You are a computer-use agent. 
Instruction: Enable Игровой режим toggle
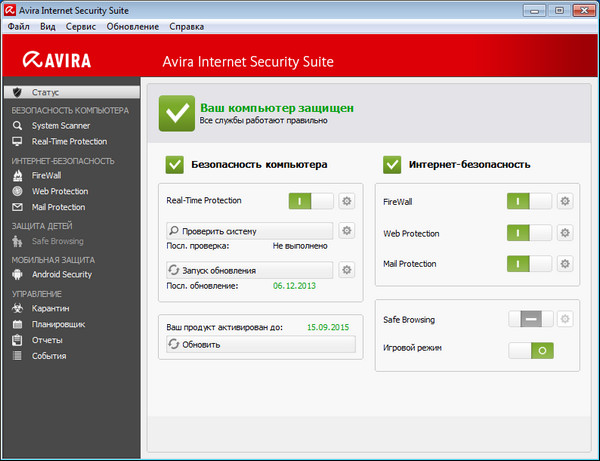point(529,351)
